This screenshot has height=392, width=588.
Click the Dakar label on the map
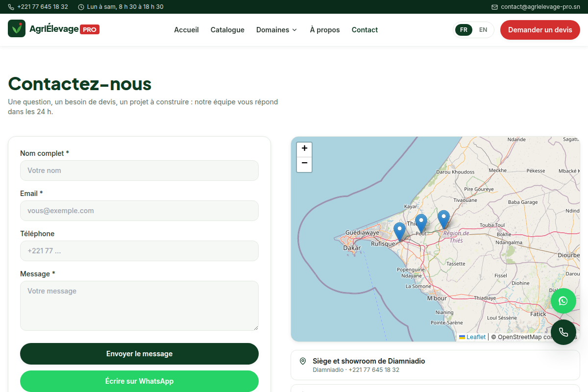352,248
